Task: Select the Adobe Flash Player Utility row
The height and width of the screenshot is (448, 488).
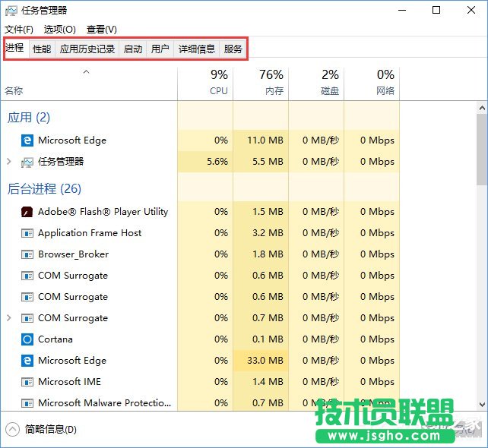Action: pyautogui.click(x=200, y=212)
